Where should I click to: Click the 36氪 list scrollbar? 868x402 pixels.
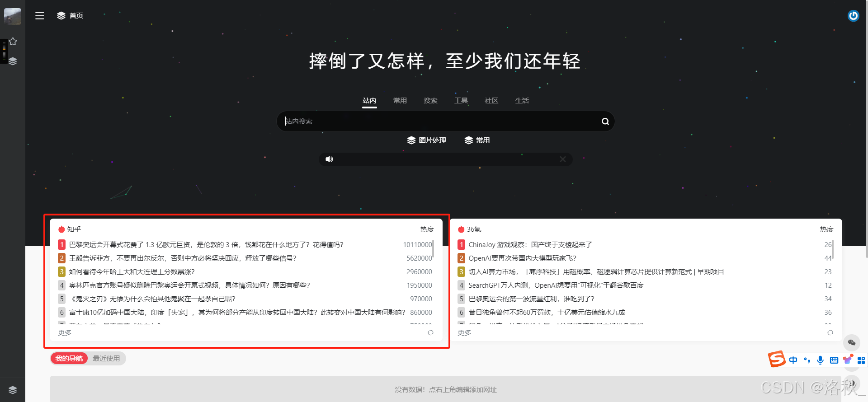[x=833, y=249]
